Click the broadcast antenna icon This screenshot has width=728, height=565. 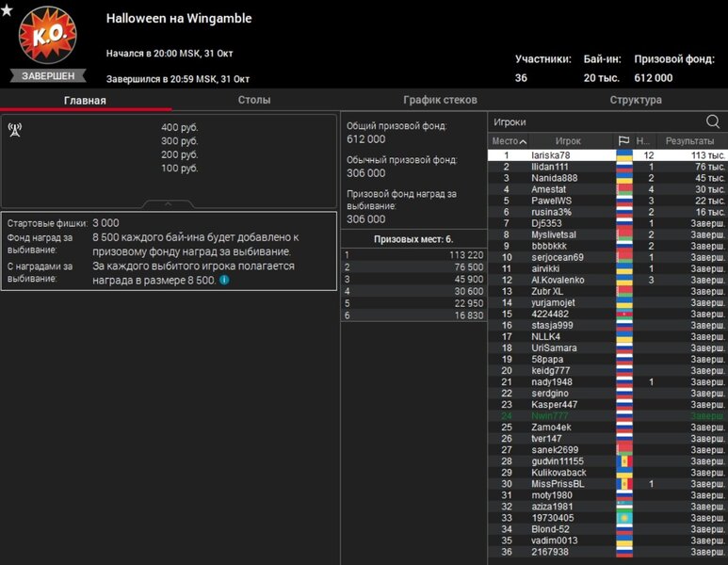[15, 129]
